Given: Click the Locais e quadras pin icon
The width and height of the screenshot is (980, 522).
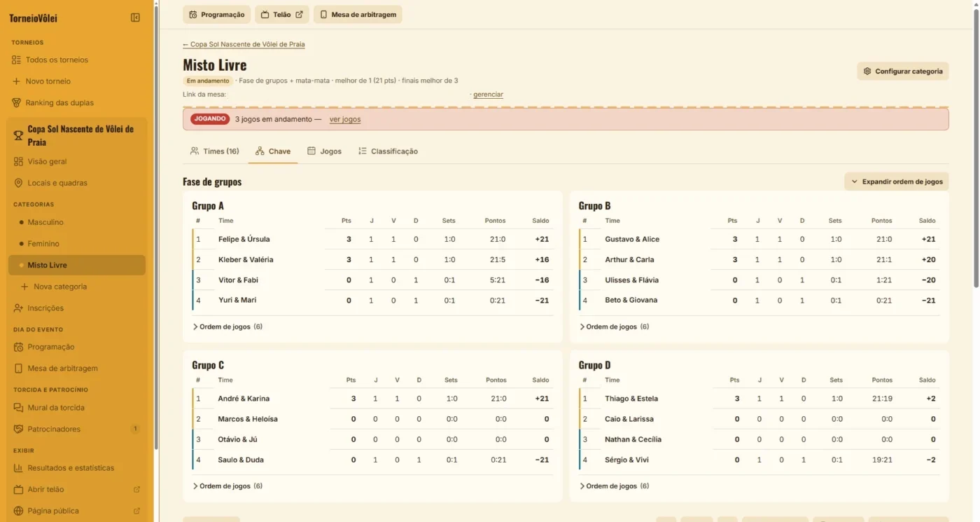Looking at the screenshot, I should click(x=18, y=183).
